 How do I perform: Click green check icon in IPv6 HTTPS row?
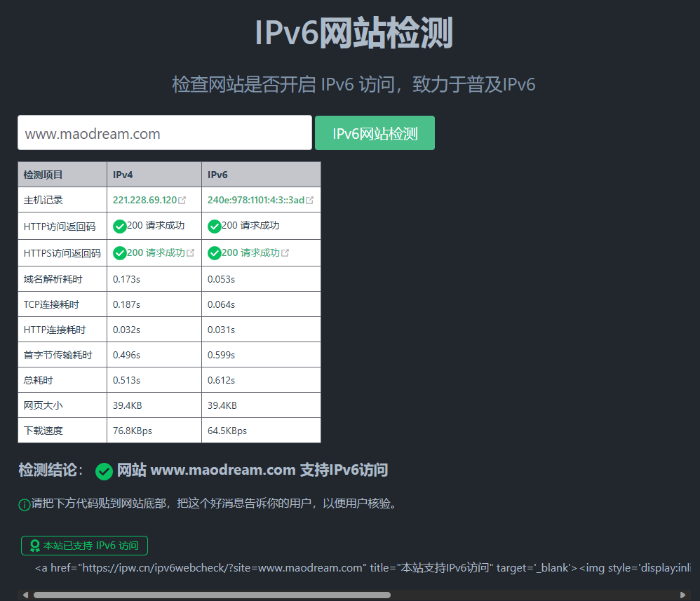click(x=215, y=253)
